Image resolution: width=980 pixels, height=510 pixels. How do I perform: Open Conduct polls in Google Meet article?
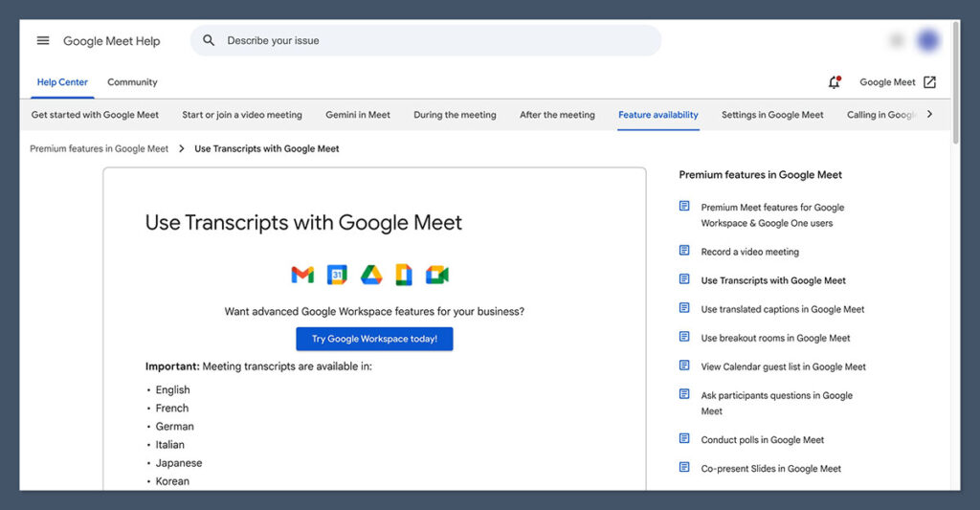pyautogui.click(x=763, y=440)
